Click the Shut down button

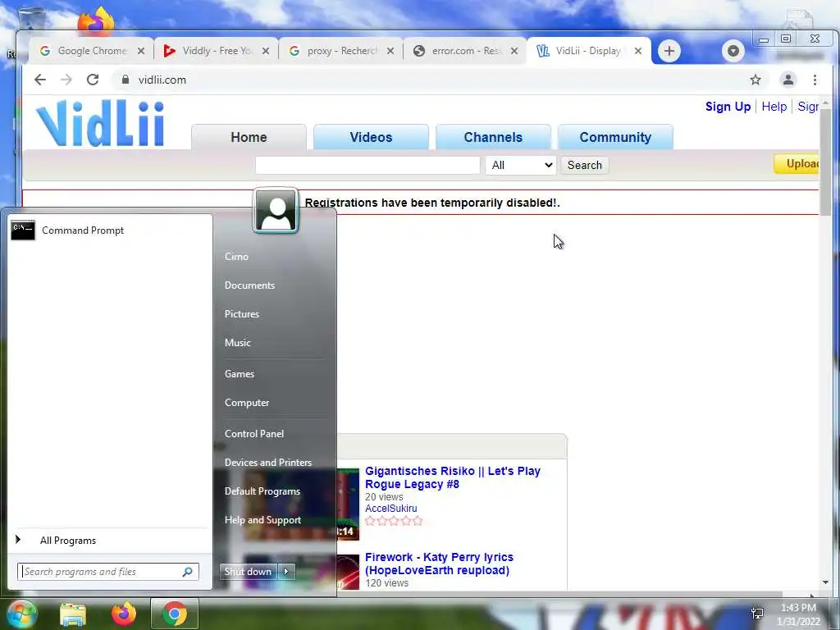point(249,572)
